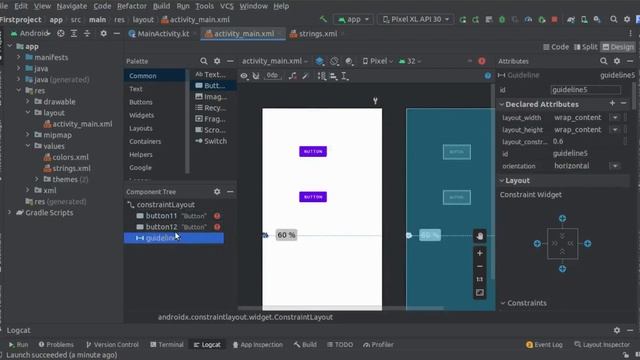Click the 1:1 zoom to 100% button
This screenshot has height=360, width=640.
point(480,279)
